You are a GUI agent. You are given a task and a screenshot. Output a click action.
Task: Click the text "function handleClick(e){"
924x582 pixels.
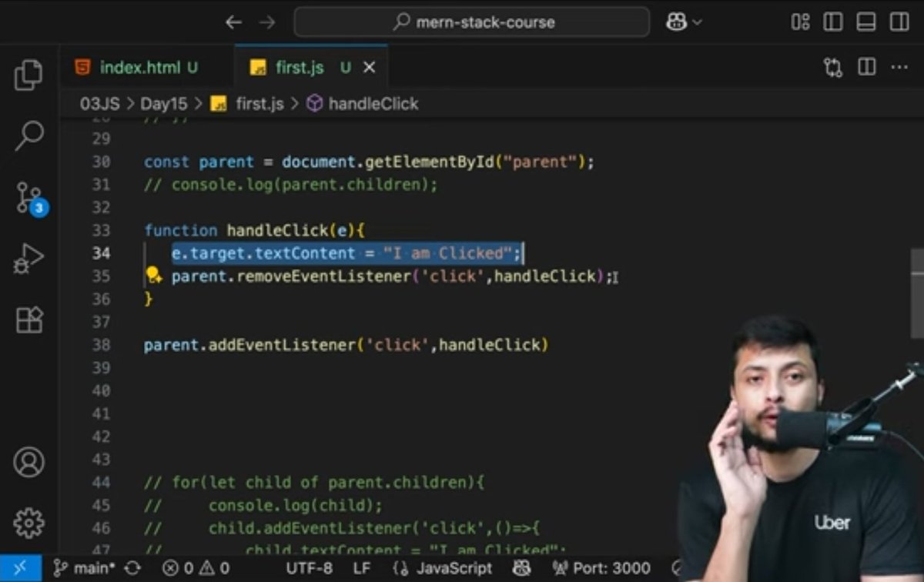[253, 230]
